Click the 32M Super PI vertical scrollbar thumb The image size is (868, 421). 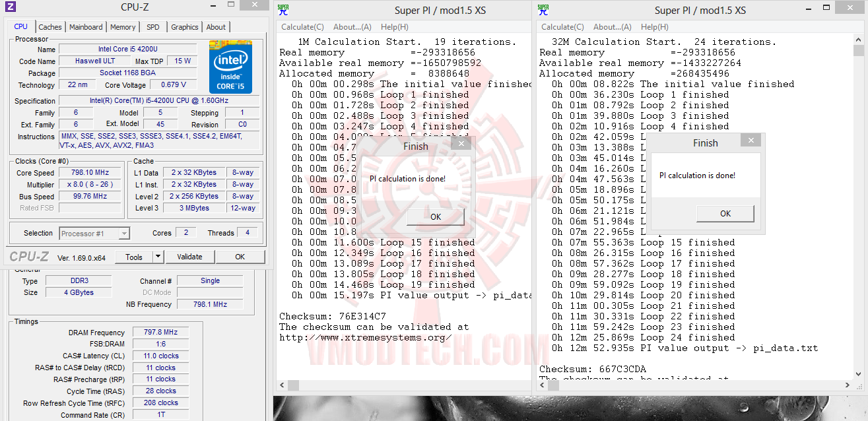[858, 51]
